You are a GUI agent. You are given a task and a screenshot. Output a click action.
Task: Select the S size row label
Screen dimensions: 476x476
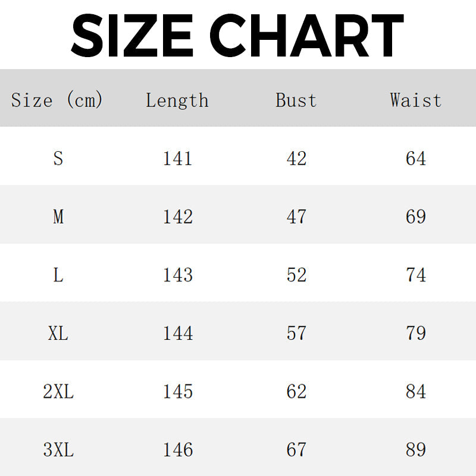click(58, 158)
